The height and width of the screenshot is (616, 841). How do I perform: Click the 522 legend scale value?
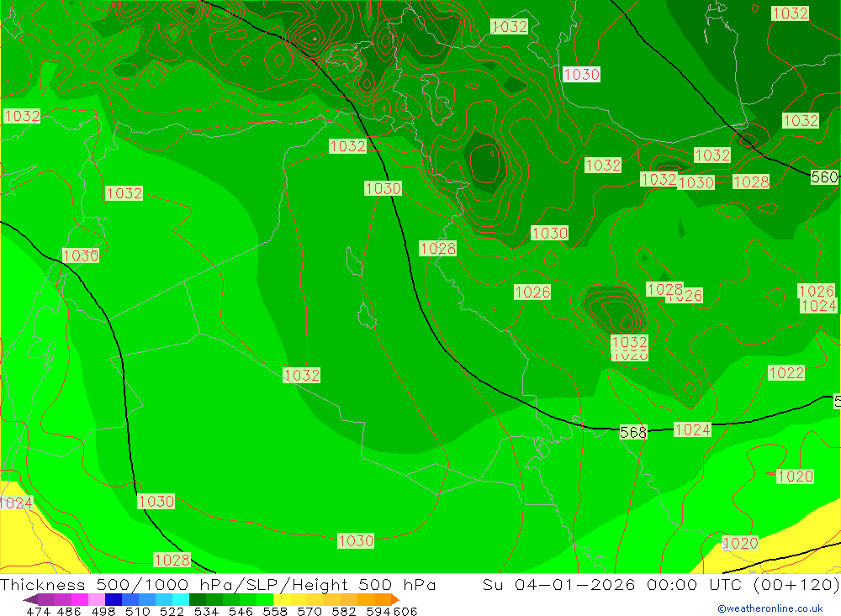pyautogui.click(x=172, y=611)
